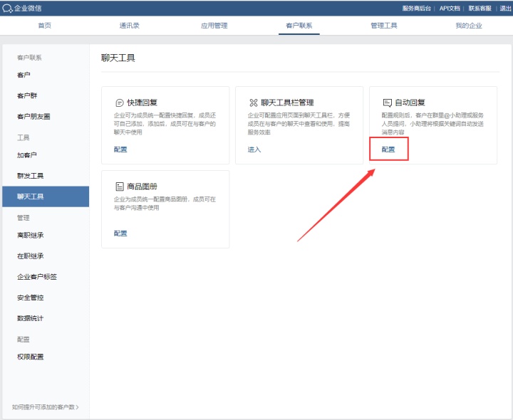The image size is (513, 420).
Task: Open the 应用管理 tab
Action: point(214,26)
